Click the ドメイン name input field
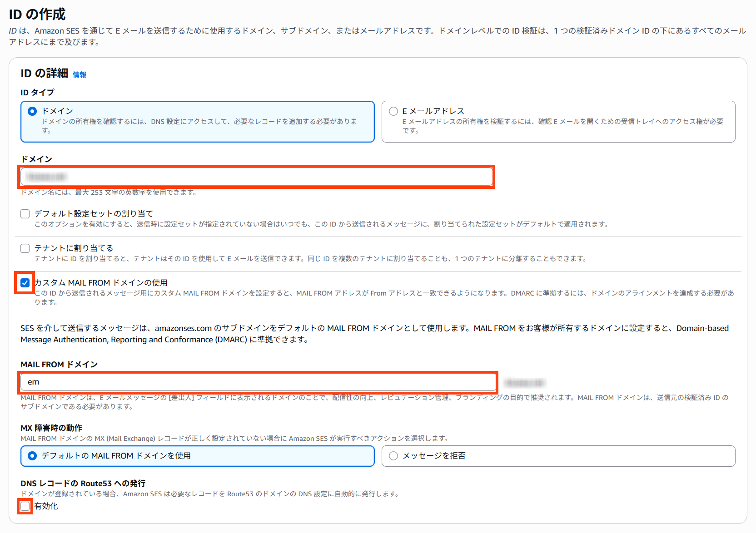 [257, 177]
